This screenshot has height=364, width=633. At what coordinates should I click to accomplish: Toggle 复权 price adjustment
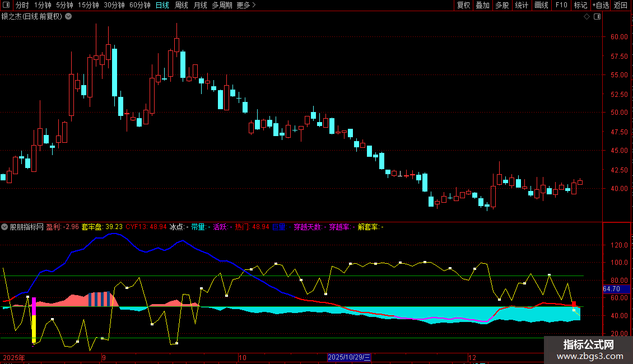[463, 6]
